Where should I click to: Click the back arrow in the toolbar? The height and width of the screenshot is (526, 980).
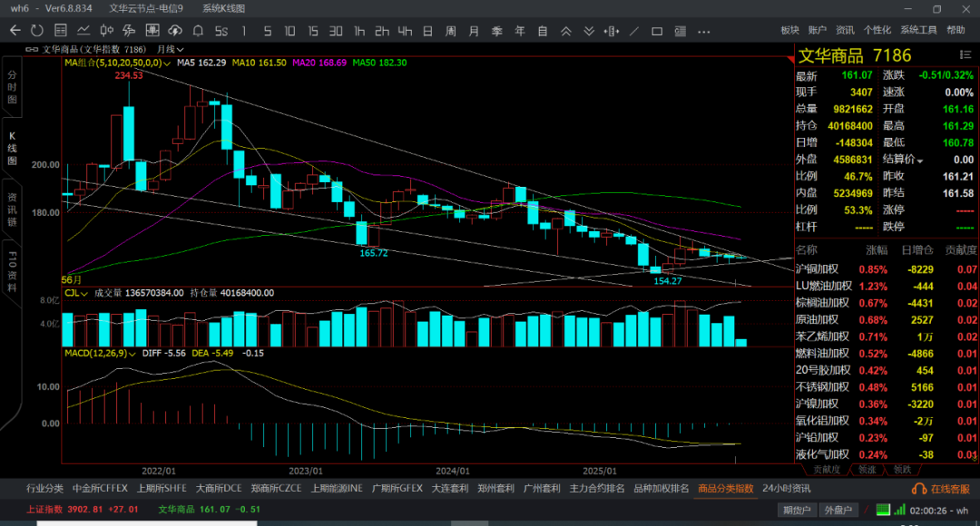[x=15, y=31]
